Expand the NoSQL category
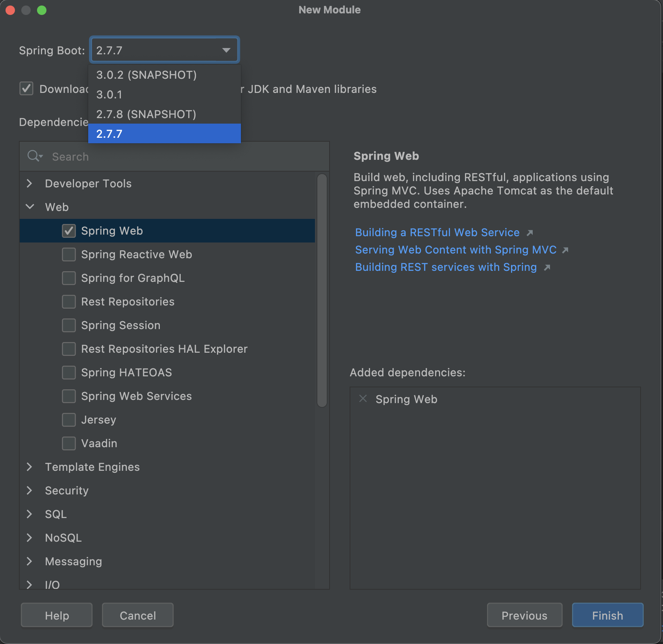Viewport: 663px width, 644px height. tap(30, 538)
